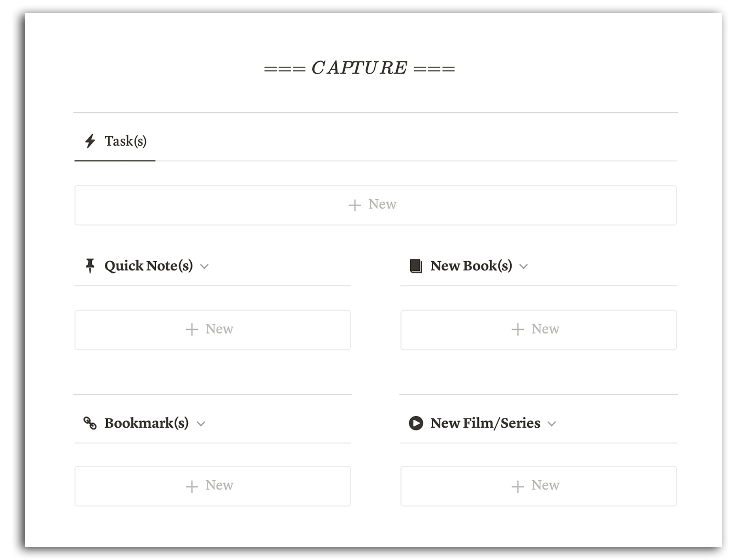Click the lightning bolt icon beside Task(s)
Screen dimensions: 747x560
pyautogui.click(x=90, y=141)
